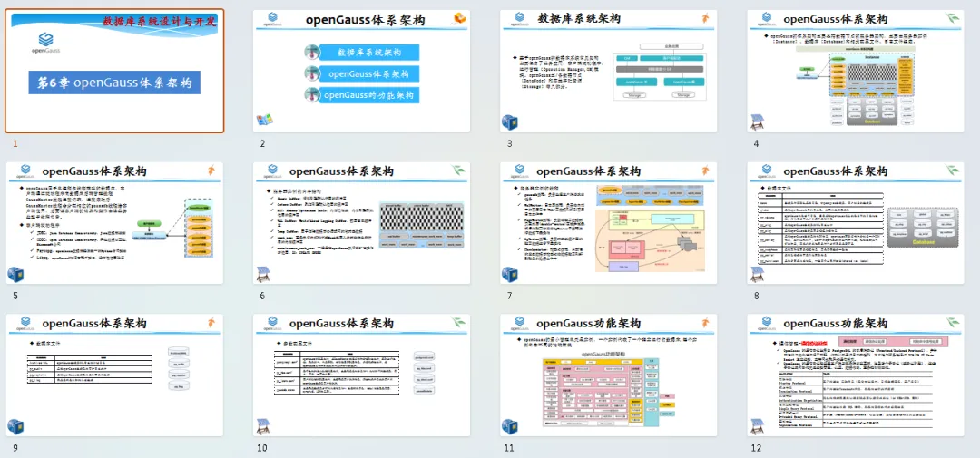Click slide number label "2"
This screenshot has width=980, height=458.
click(262, 143)
